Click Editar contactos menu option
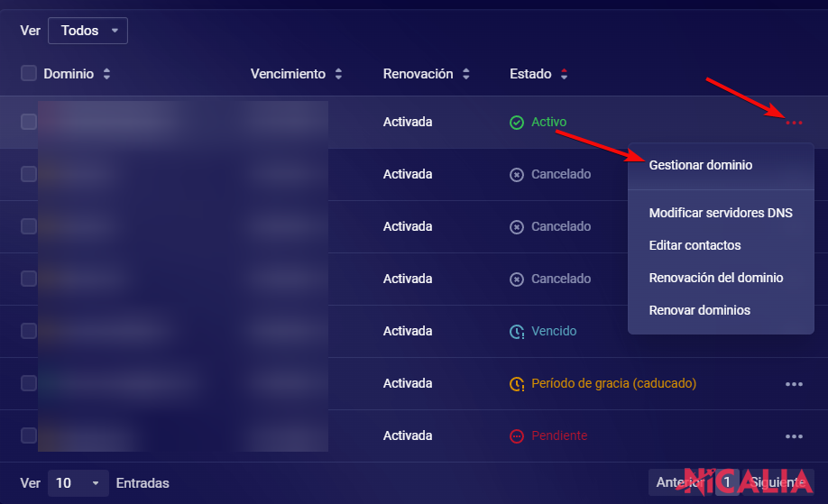The width and height of the screenshot is (828, 504). (x=695, y=245)
